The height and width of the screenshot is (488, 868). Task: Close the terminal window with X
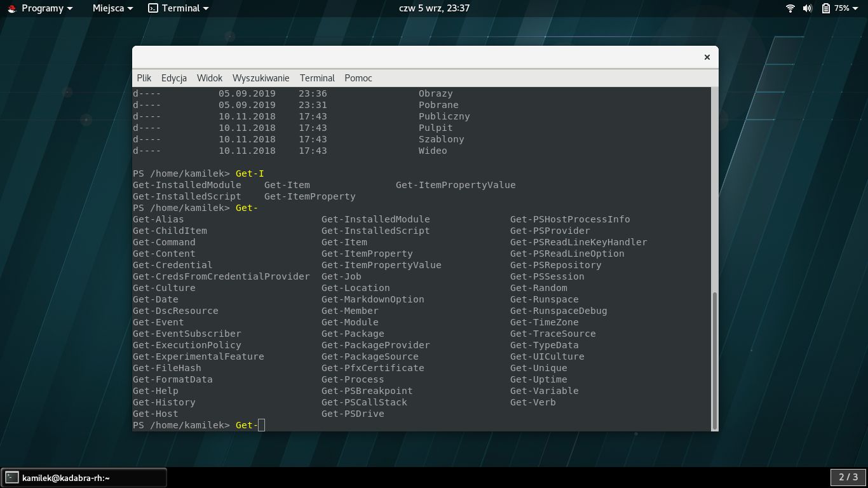tap(707, 57)
